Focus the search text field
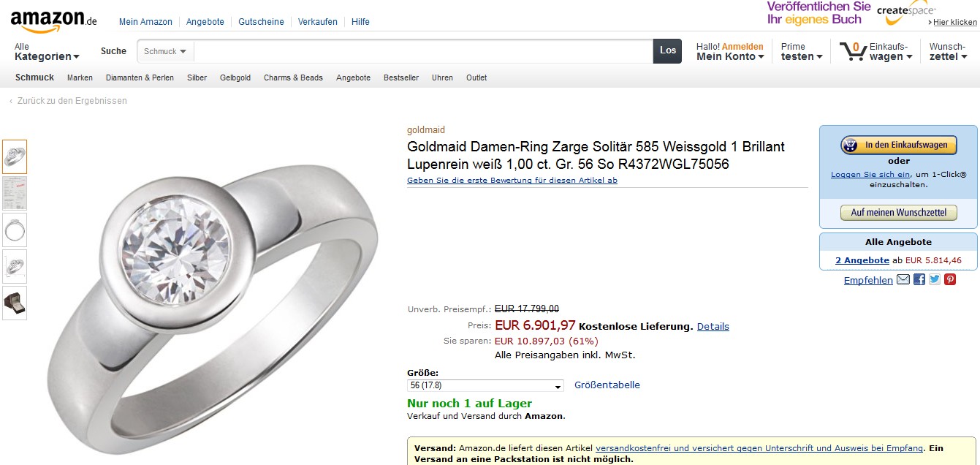980x465 pixels. click(422, 51)
